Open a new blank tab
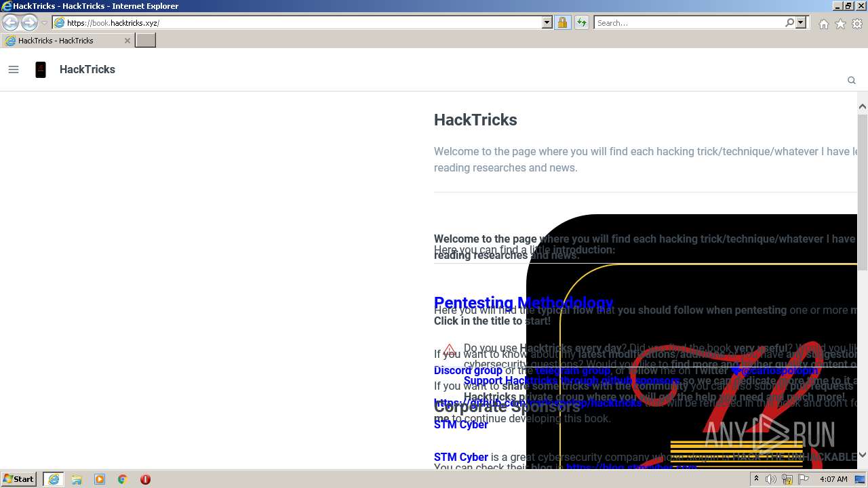This screenshot has width=868, height=488. [146, 40]
